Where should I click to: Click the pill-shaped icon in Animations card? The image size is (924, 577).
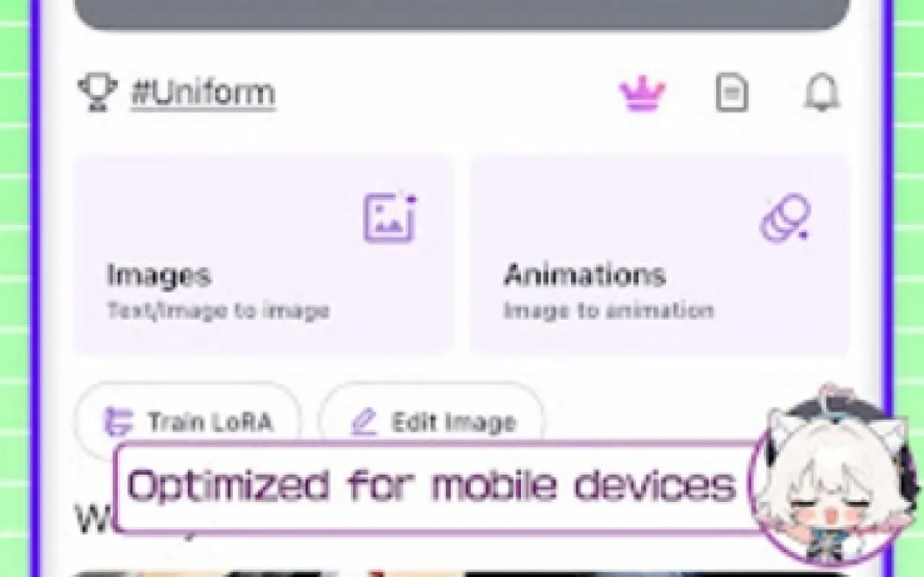pos(785,218)
